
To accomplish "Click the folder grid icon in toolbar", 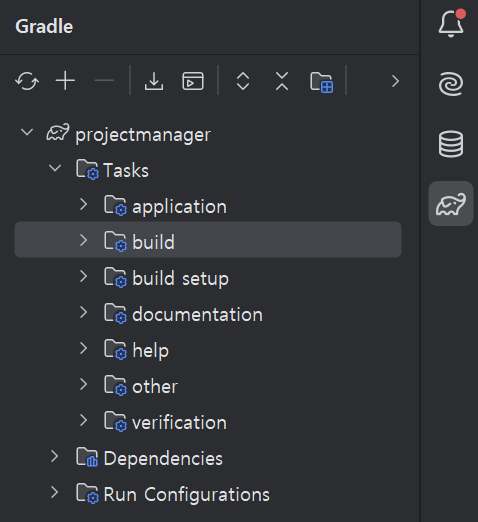I will click(x=321, y=82).
